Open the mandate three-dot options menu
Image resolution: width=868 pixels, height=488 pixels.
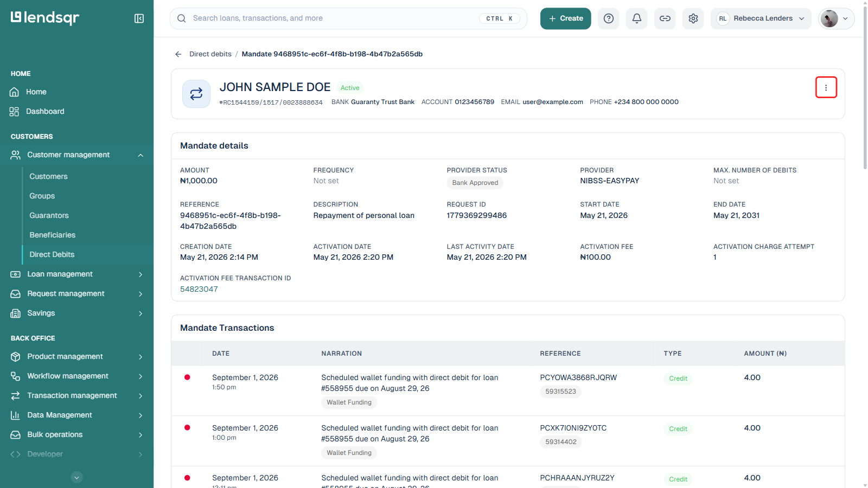[826, 87]
